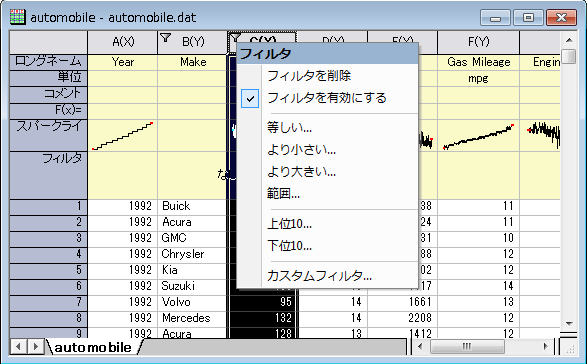Image resolution: width=588 pixels, height=364 pixels.
Task: Select column header F(Y)
Action: 478,42
